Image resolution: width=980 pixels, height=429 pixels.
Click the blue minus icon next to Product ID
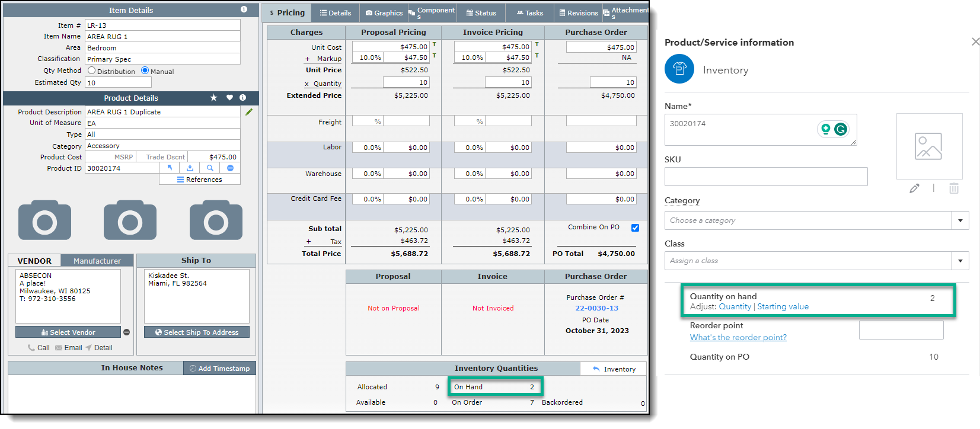click(230, 168)
